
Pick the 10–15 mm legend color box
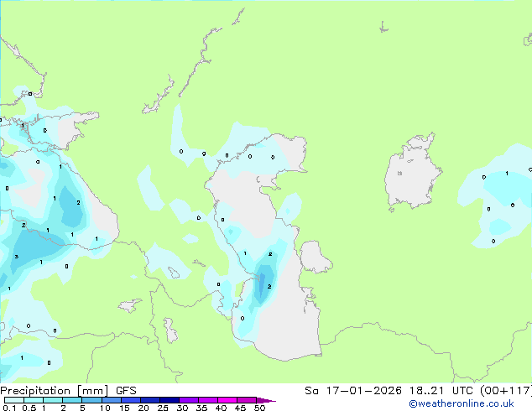[112, 400]
